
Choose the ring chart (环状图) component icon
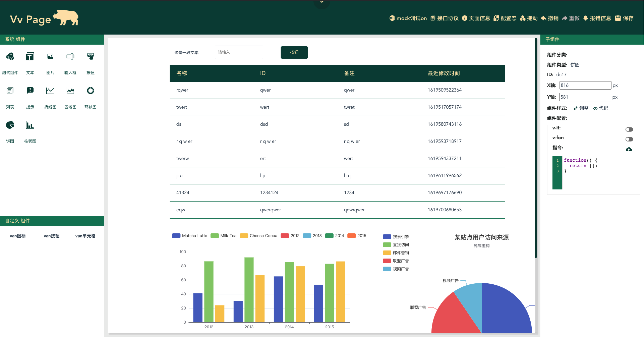point(90,91)
